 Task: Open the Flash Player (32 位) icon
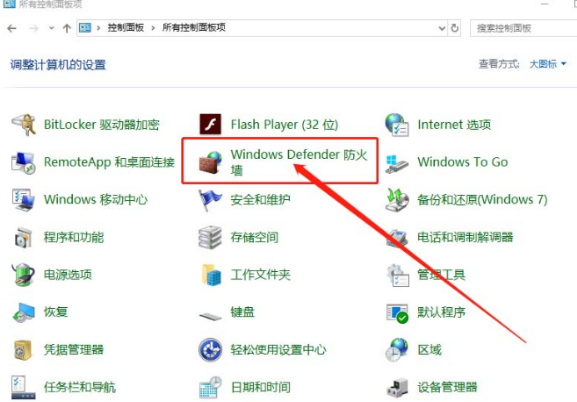[x=210, y=124]
